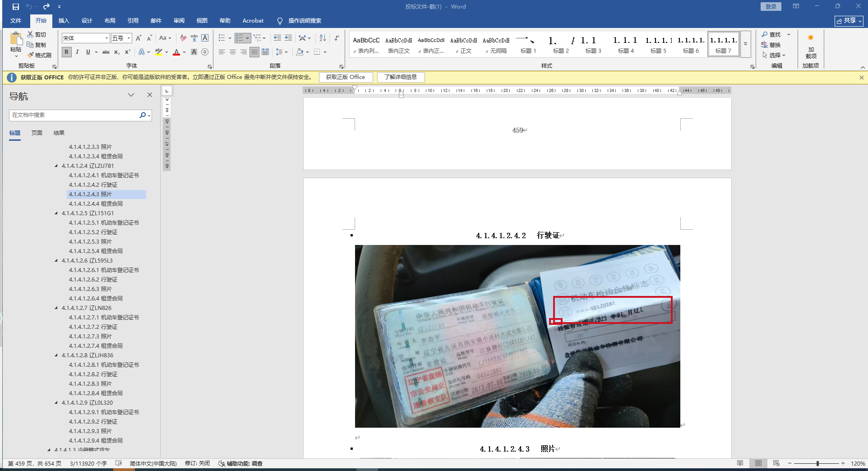Click 共享 share button
The width and height of the screenshot is (868, 471).
[x=849, y=21]
